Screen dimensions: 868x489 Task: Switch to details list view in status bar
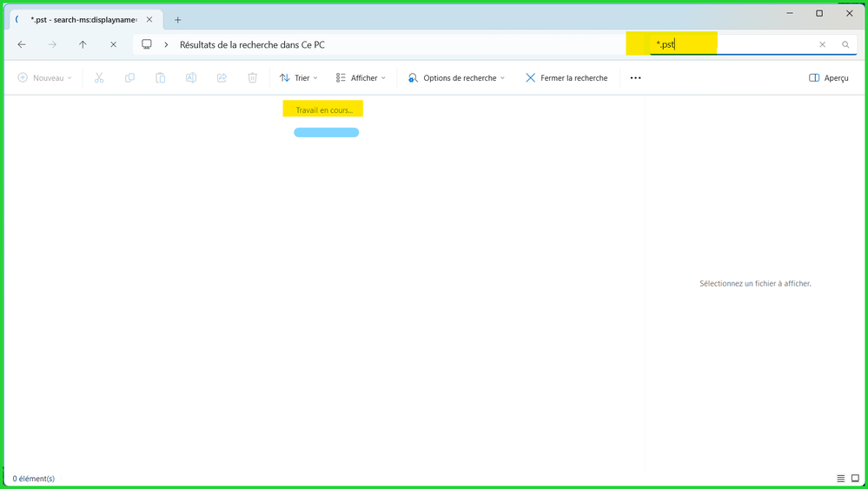(x=840, y=479)
